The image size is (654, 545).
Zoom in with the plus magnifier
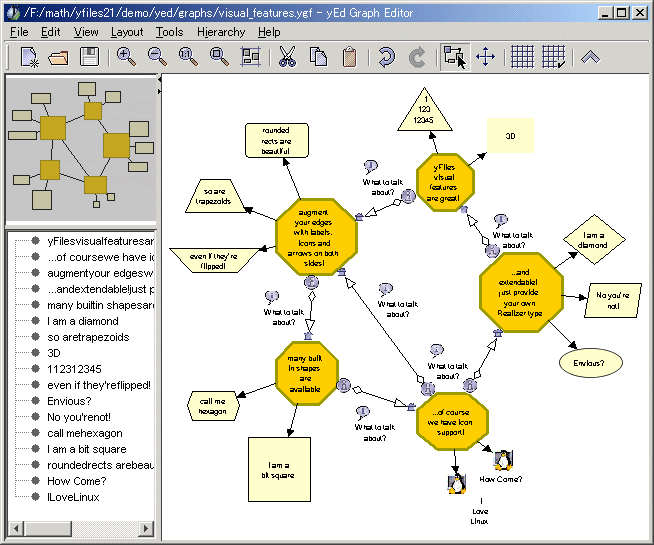tap(126, 57)
